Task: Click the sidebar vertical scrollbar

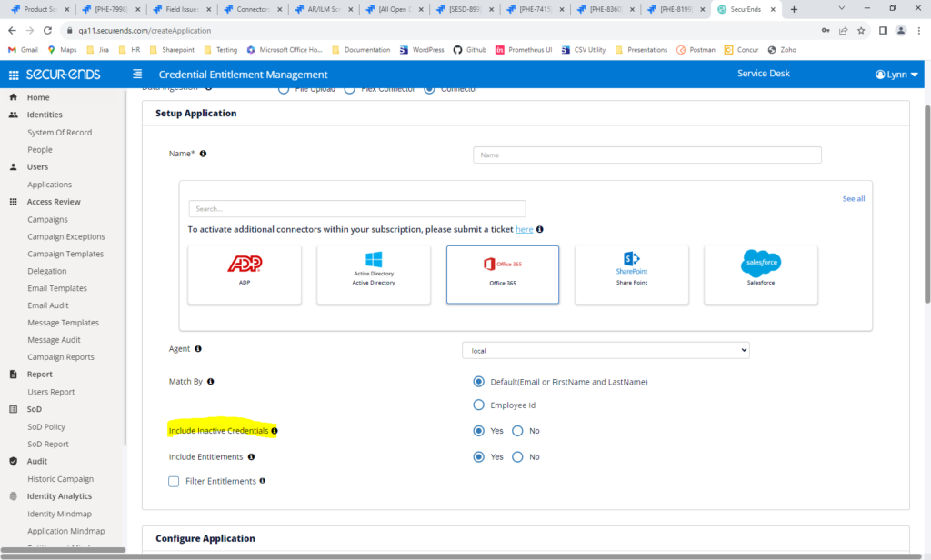Action: (x=125, y=266)
